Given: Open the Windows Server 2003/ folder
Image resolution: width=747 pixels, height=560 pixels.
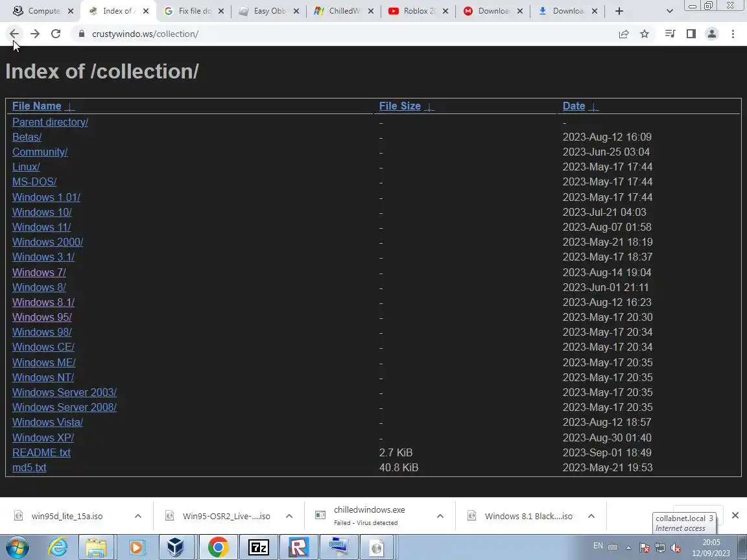Looking at the screenshot, I should (x=64, y=392).
